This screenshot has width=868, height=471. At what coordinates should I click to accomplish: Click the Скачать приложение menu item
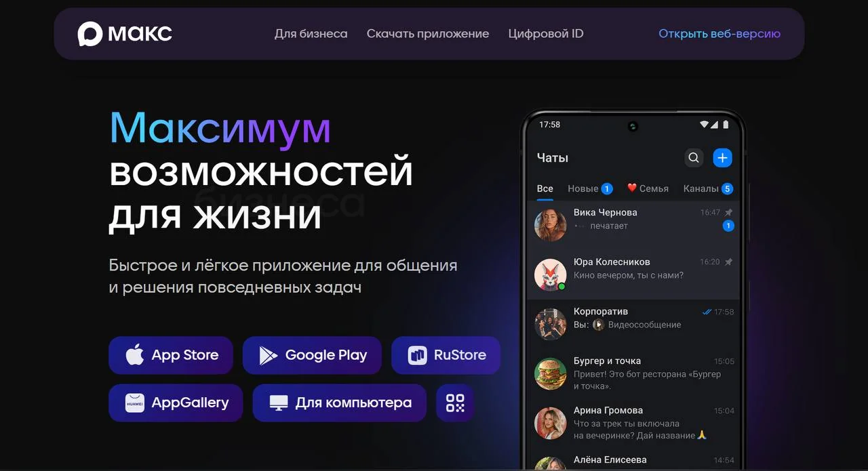click(428, 33)
